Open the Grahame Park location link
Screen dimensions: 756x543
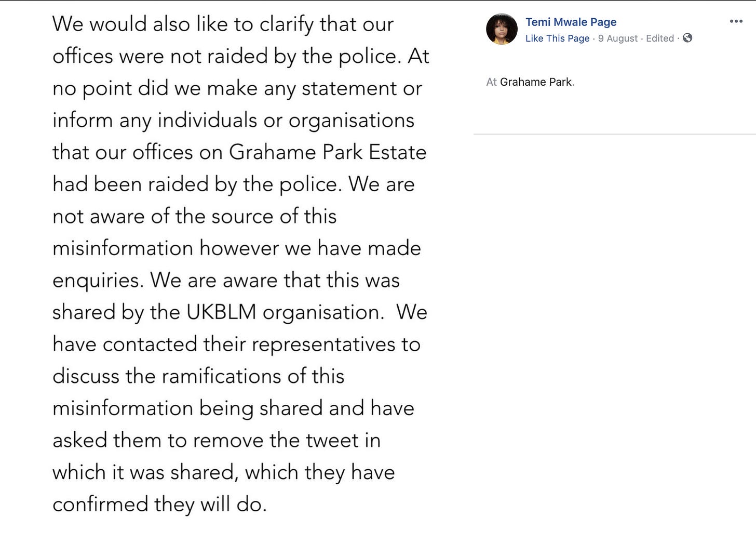coord(536,82)
